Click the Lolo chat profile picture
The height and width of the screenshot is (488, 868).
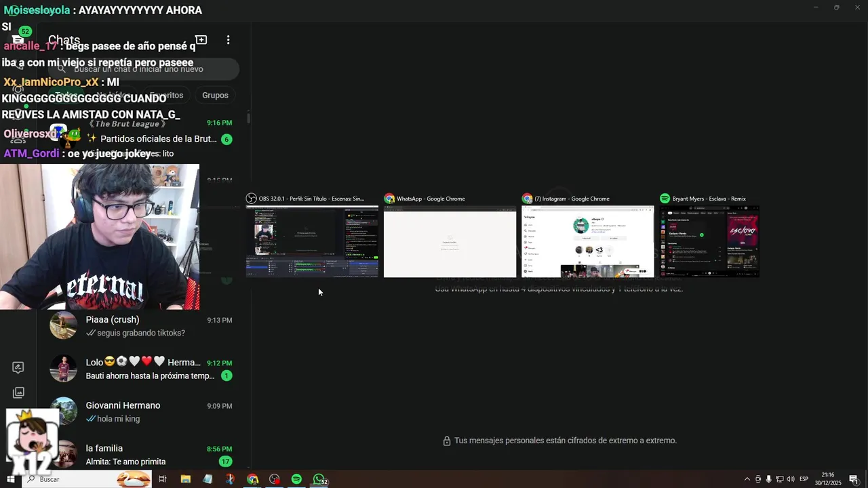pos(63,369)
